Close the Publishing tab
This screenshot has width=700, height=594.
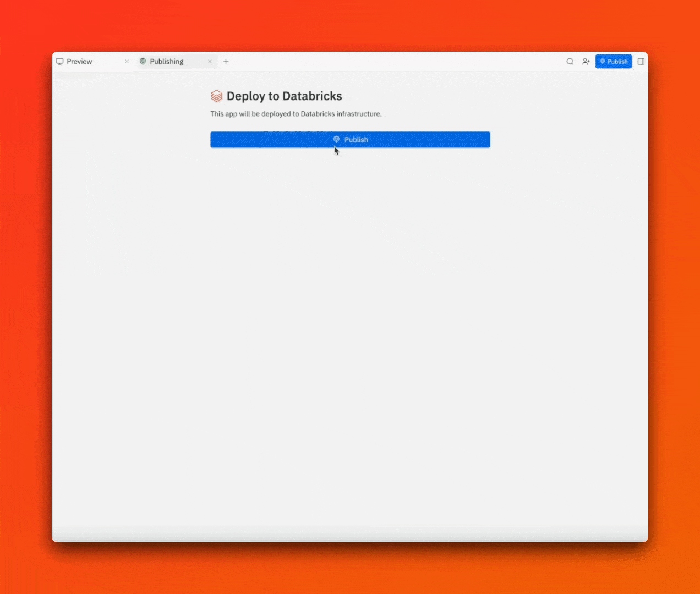point(210,61)
